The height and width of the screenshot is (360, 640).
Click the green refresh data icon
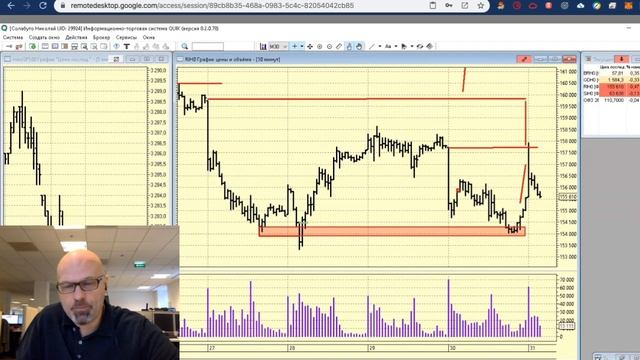click(33, 46)
